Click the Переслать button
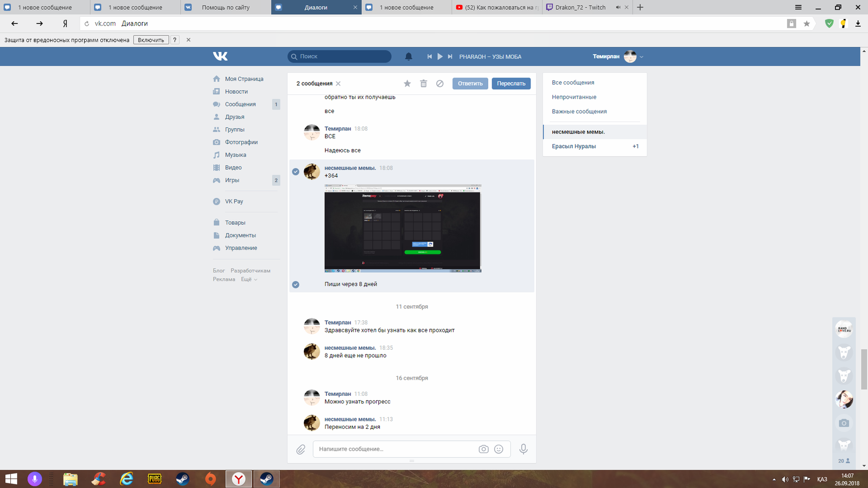 coord(511,84)
